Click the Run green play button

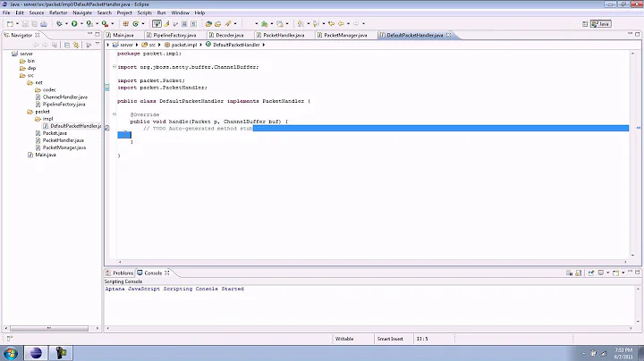coord(74,23)
